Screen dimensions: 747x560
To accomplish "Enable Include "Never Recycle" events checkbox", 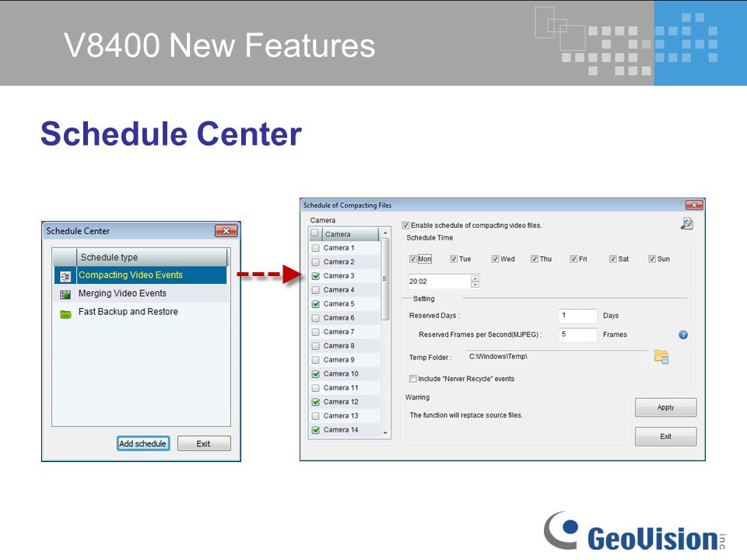I will click(x=412, y=379).
